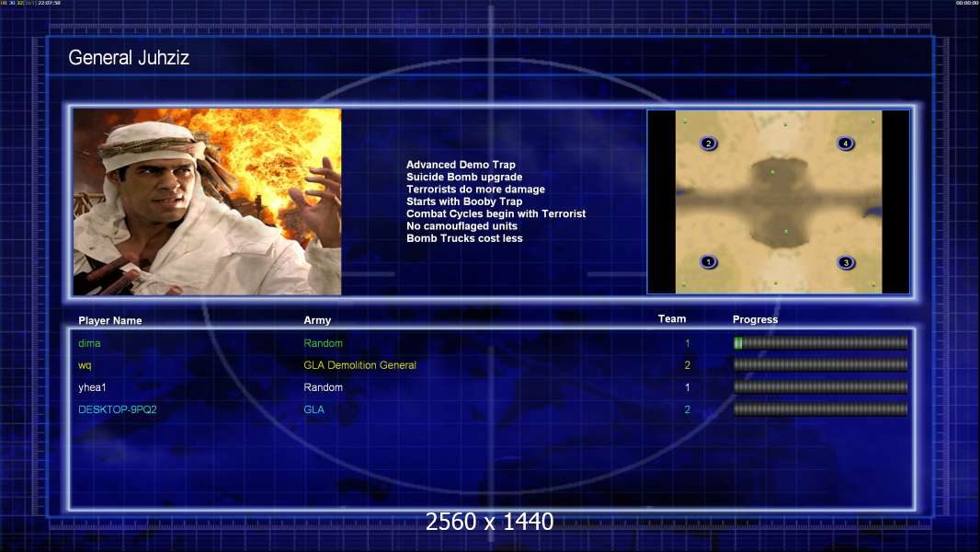Click start position marker 2 on the map
The width and height of the screenshot is (980, 552).
[x=708, y=144]
